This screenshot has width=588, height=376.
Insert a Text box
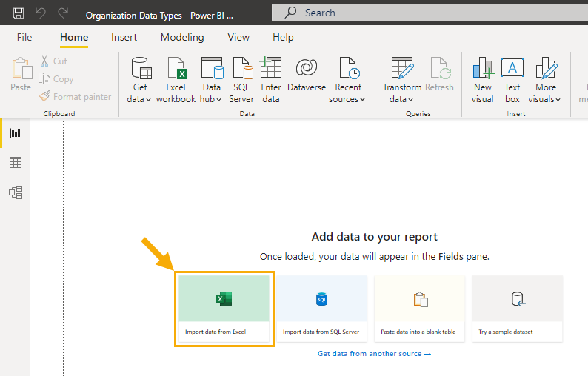pos(512,80)
